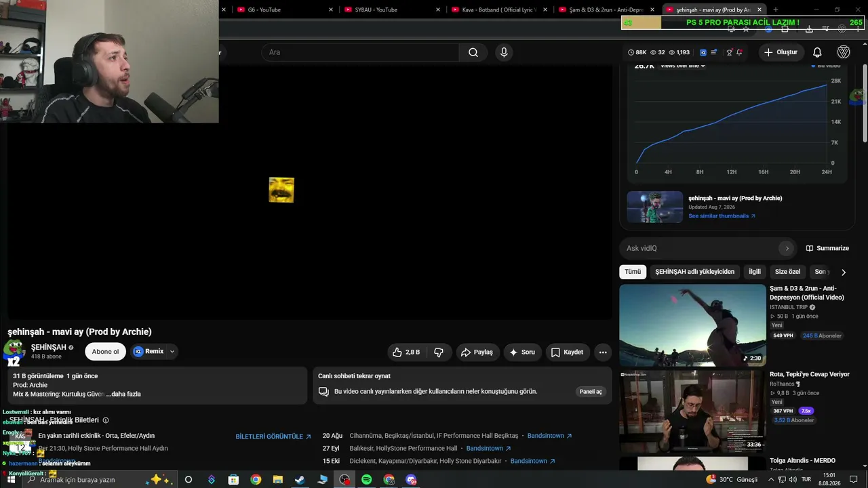Dislike the video with thumbs-down icon
Image resolution: width=868 pixels, height=488 pixels.
coord(439,352)
